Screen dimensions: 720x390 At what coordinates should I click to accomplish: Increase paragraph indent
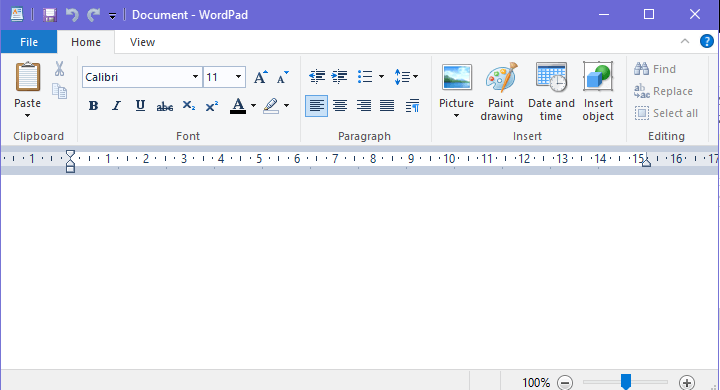point(339,76)
